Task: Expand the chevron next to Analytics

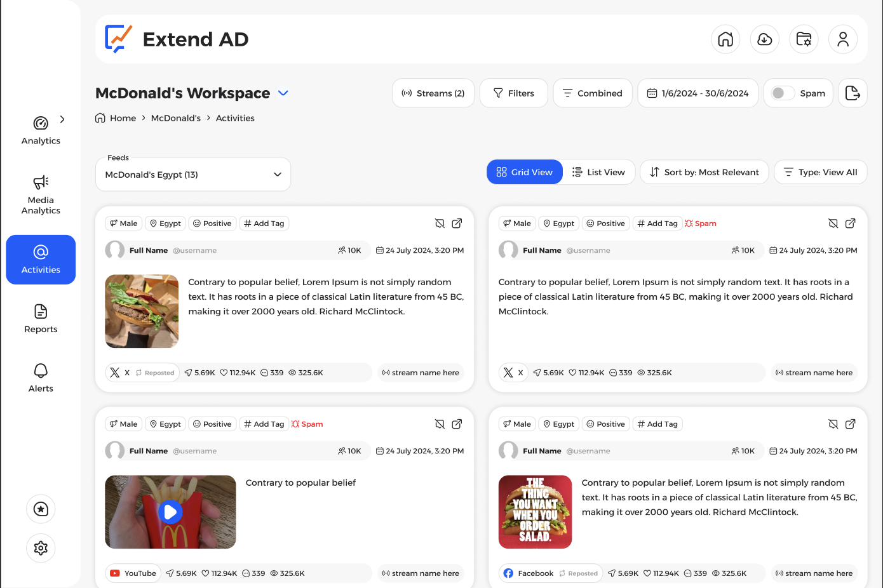Action: pos(62,119)
